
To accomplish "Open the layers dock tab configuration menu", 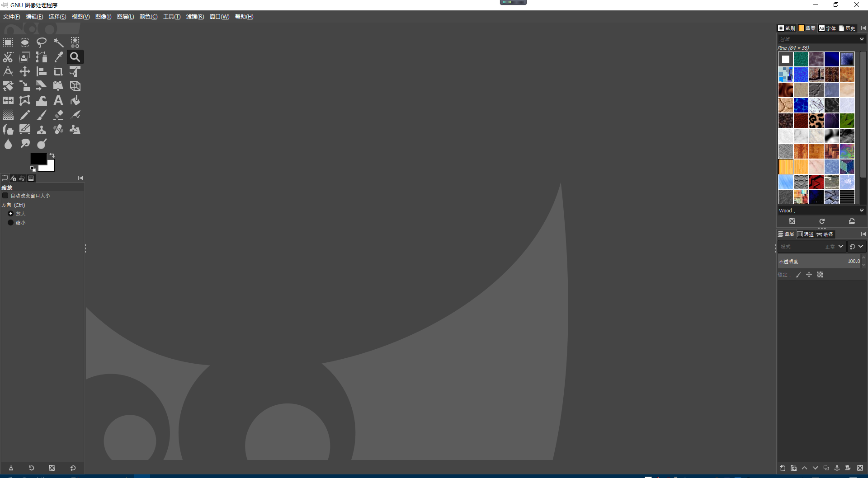I will tap(863, 234).
